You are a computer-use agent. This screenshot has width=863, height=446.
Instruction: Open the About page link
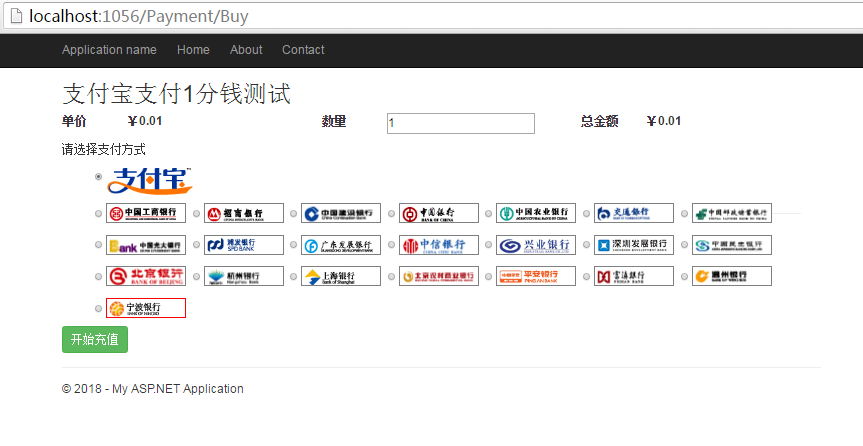point(246,50)
